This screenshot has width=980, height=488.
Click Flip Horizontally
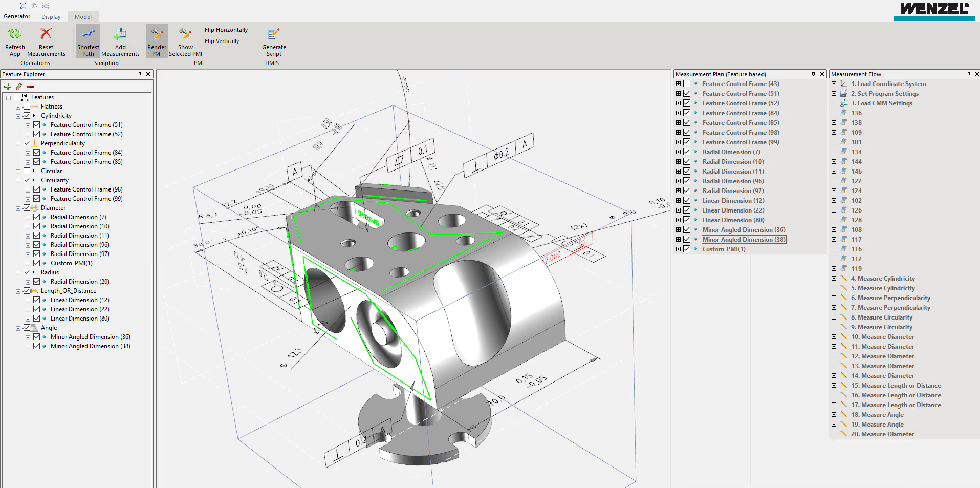[x=226, y=30]
